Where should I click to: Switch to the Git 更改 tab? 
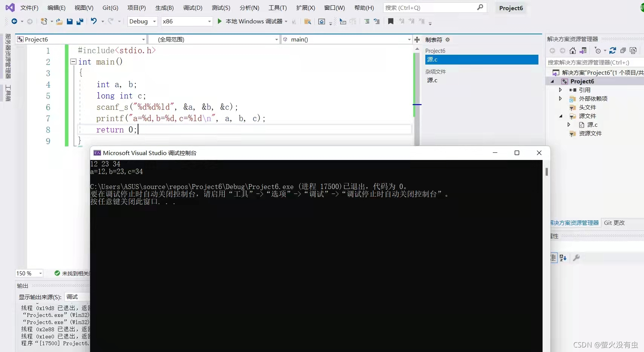(614, 223)
